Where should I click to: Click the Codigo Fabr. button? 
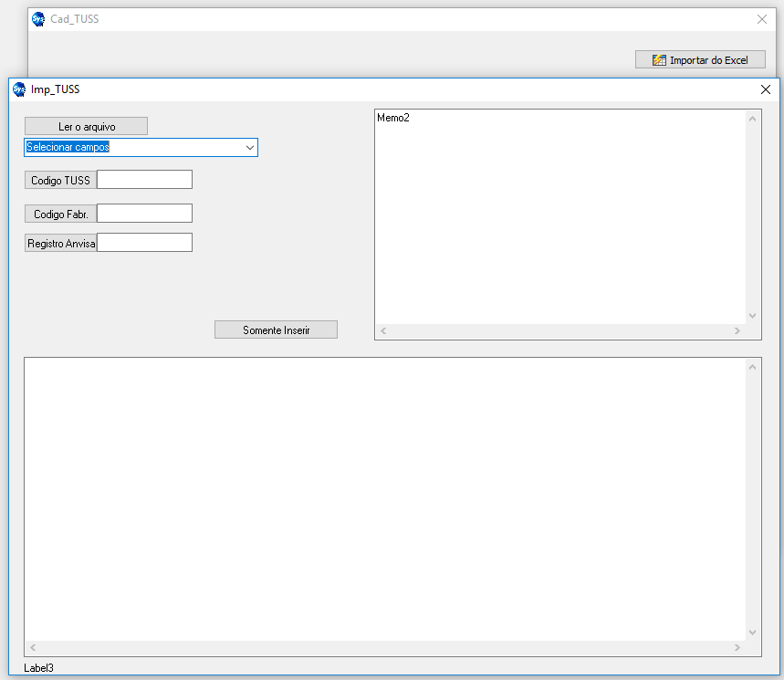tap(60, 214)
